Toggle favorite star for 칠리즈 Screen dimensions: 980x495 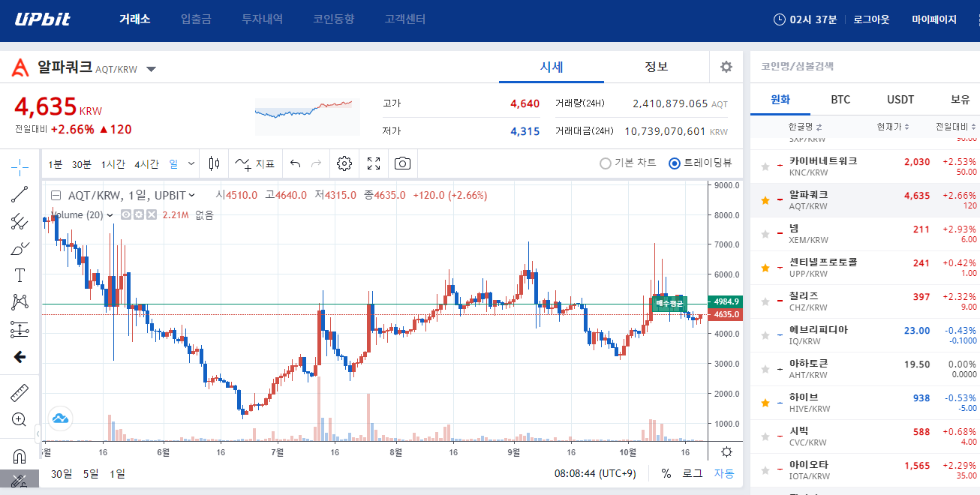point(765,301)
